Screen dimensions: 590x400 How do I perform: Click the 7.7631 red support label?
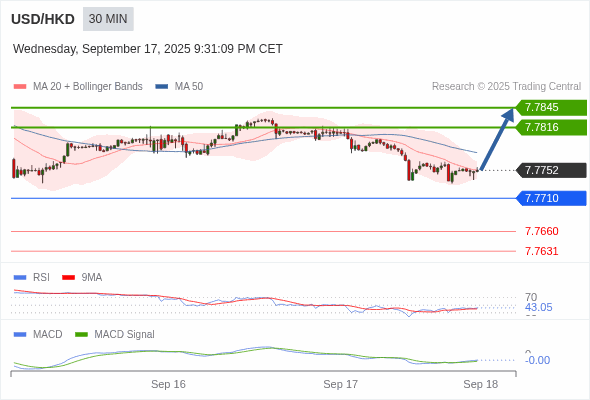[x=541, y=251]
